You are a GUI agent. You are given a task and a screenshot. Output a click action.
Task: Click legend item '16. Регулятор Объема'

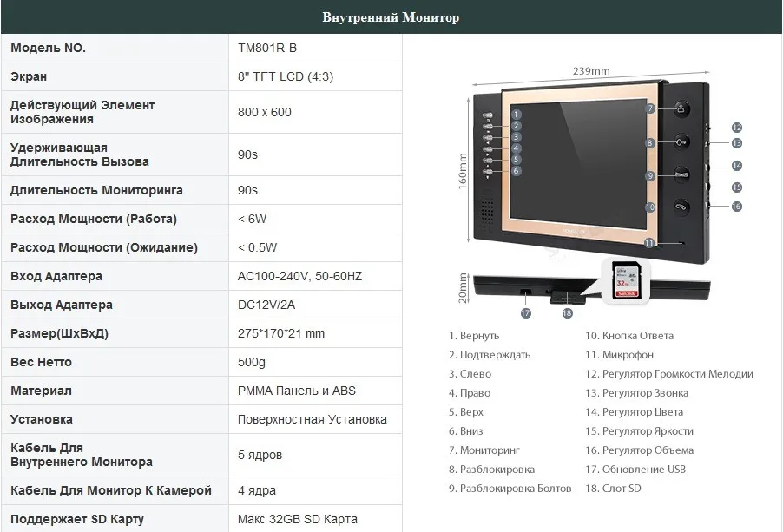639,450
